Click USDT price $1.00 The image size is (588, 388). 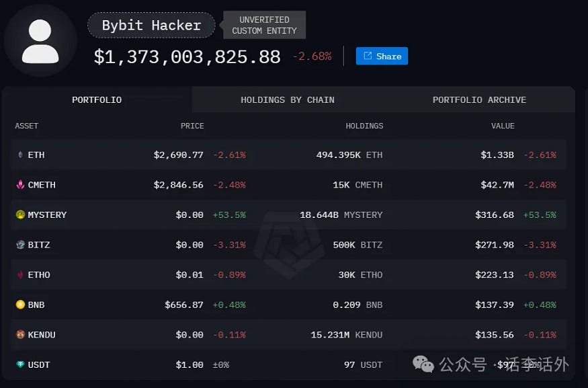[x=190, y=365]
